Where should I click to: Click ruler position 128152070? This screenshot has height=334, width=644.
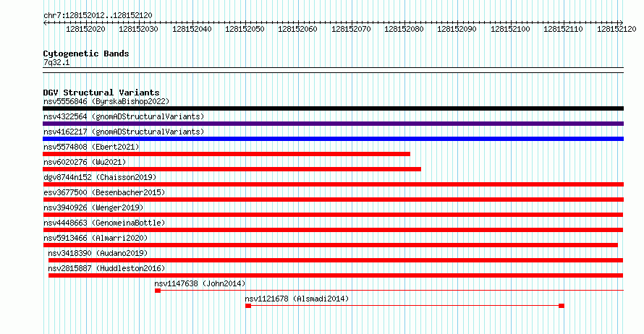[351, 29]
